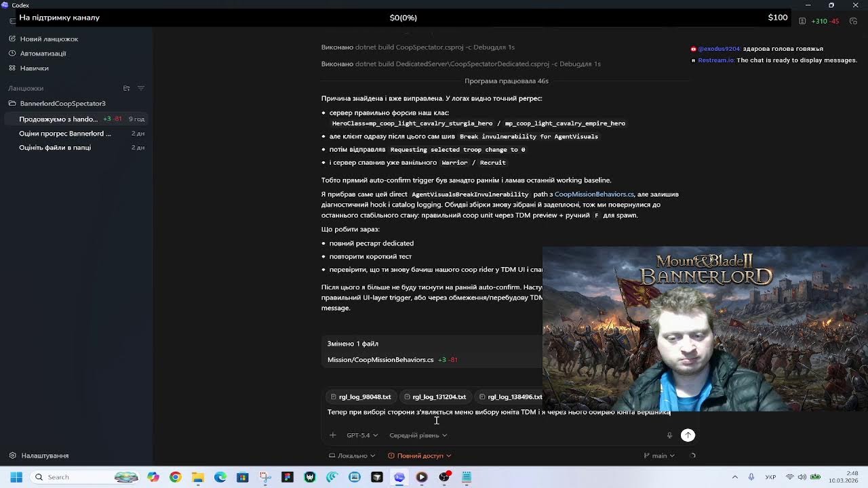Click the +310 -45 diff indicator
Screen dimensions: 868x488
click(x=825, y=21)
